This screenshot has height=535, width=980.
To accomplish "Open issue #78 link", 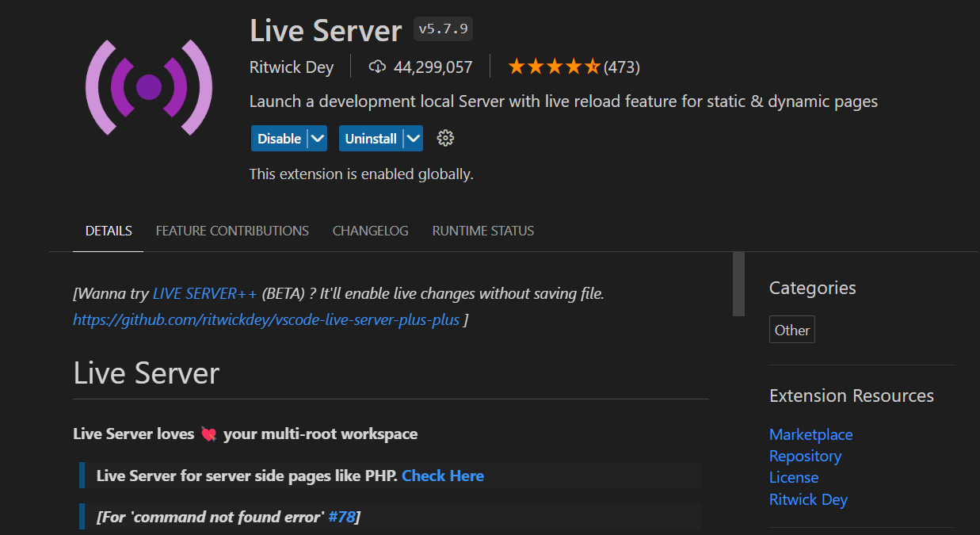I will (341, 517).
